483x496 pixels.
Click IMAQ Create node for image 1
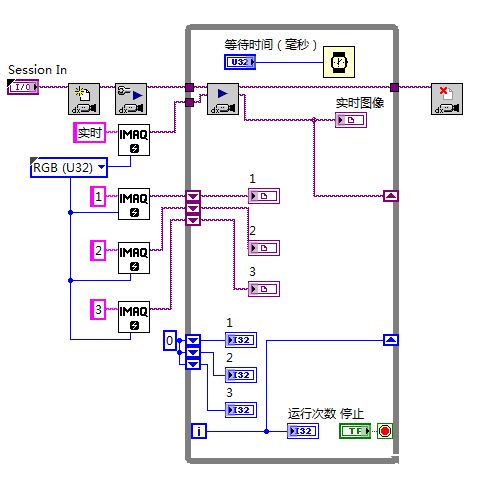(x=134, y=204)
